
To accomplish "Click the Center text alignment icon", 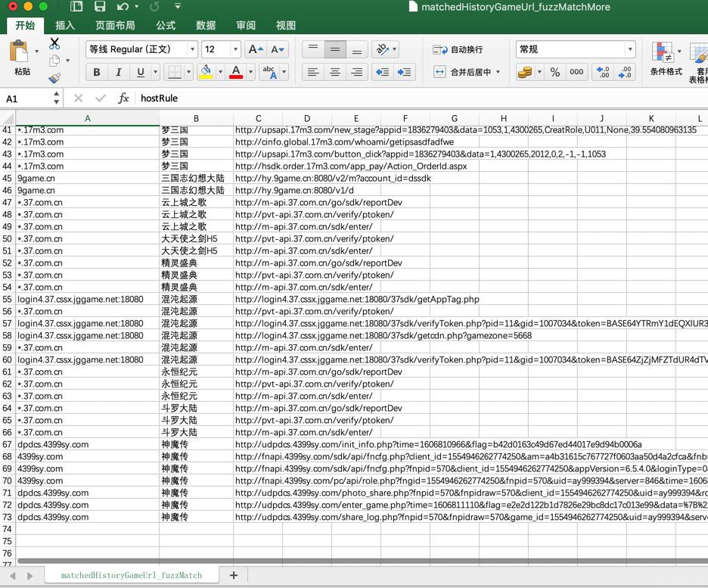I will coord(334,72).
